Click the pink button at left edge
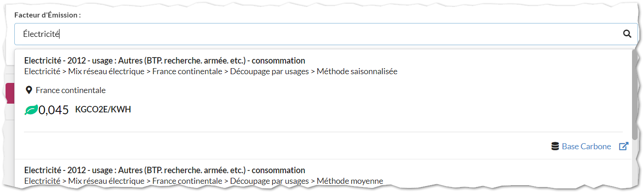Viewport: 644px width, 193px height. coord(10,94)
